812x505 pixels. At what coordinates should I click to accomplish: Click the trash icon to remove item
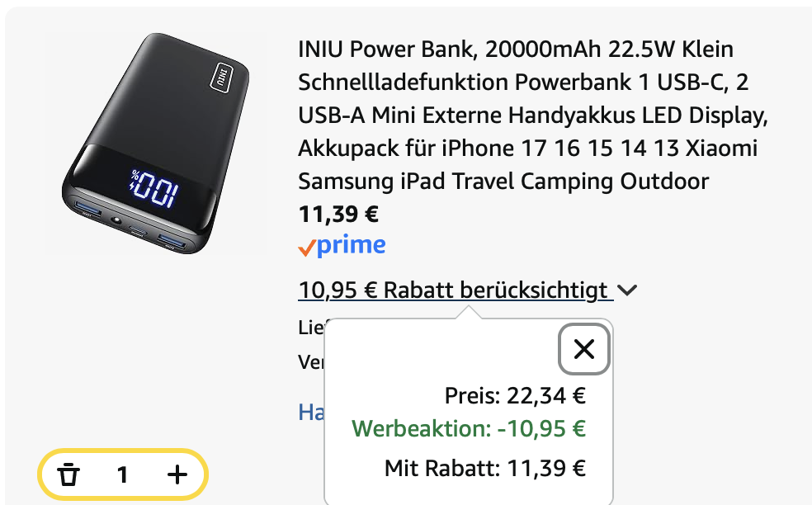pos(69,474)
